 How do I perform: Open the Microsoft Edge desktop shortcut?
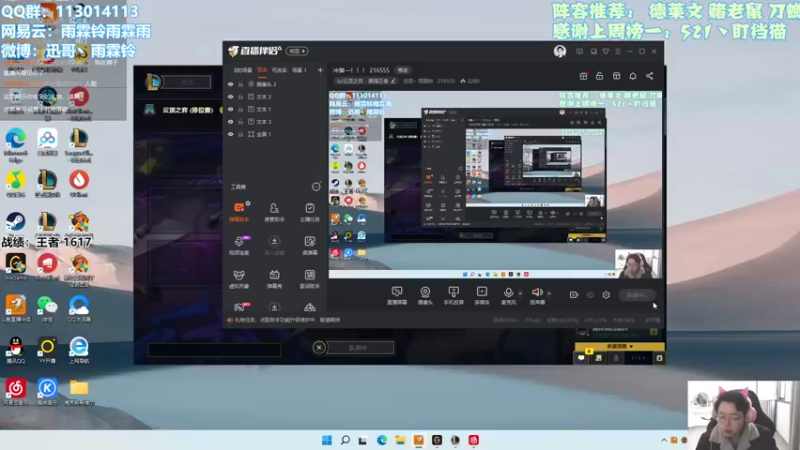[15, 144]
